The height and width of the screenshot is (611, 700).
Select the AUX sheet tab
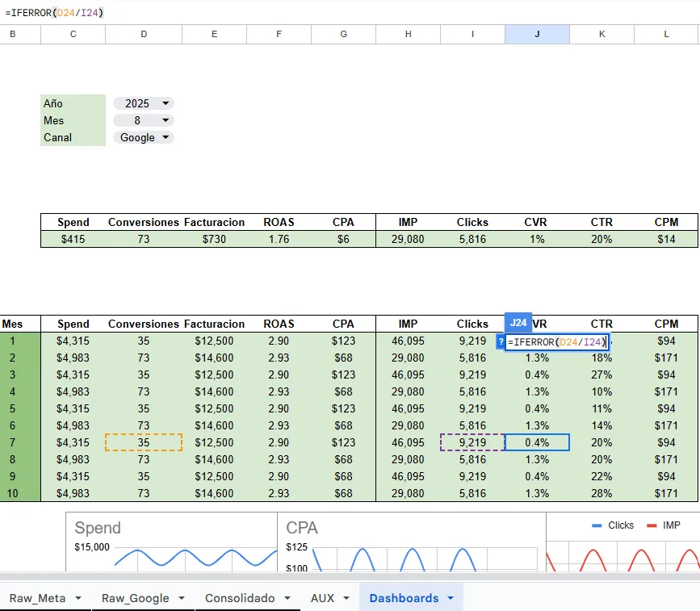322,598
